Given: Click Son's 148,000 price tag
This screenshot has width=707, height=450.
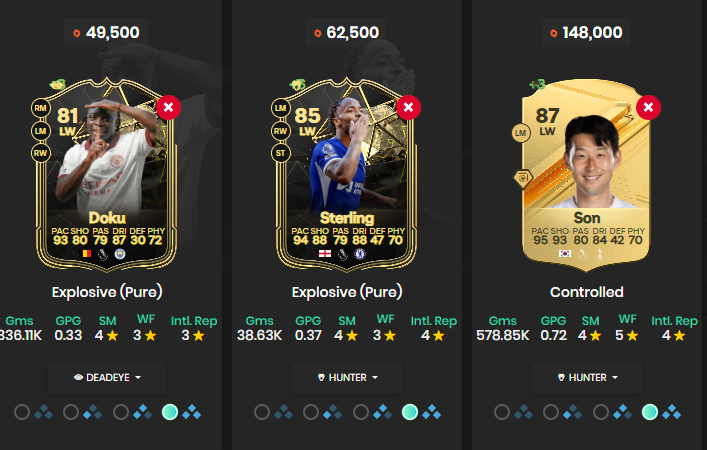Looking at the screenshot, I should 586,32.
